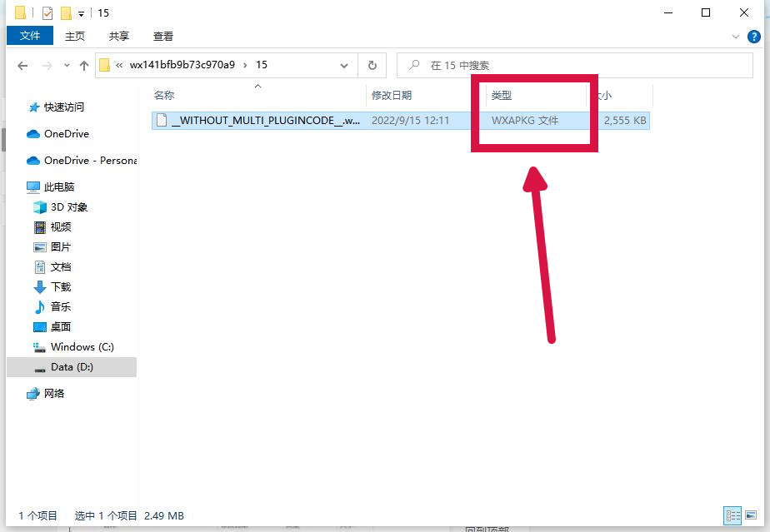This screenshot has height=532, width=770.
Task: Expand the ribbon with the chevron
Action: point(735,37)
